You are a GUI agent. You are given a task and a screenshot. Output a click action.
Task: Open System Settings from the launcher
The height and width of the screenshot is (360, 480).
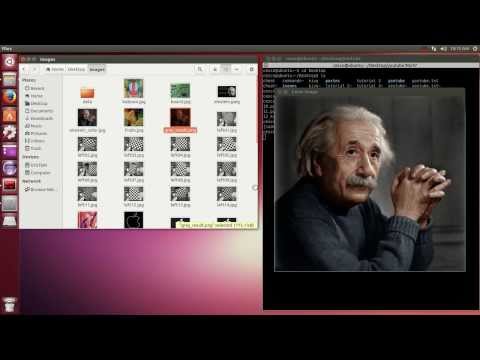click(x=9, y=133)
